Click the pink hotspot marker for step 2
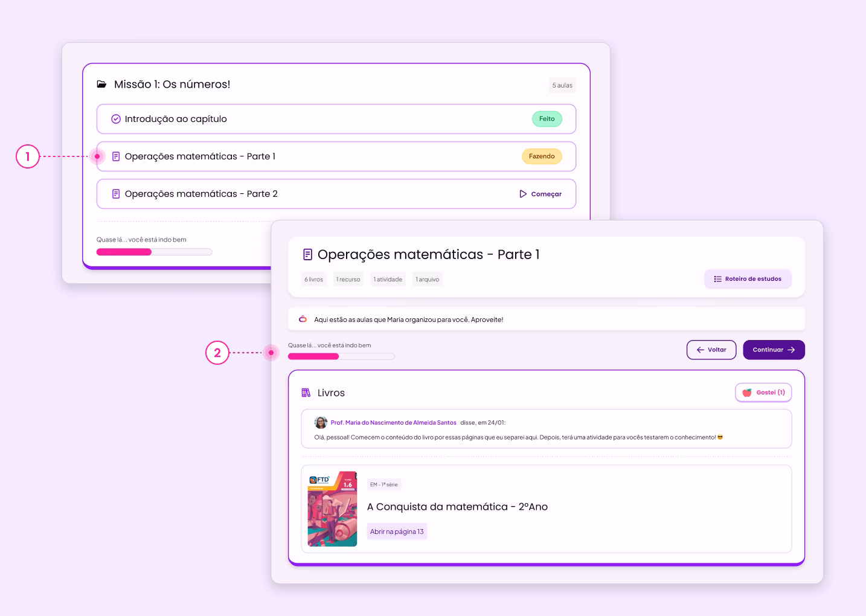 tap(271, 353)
